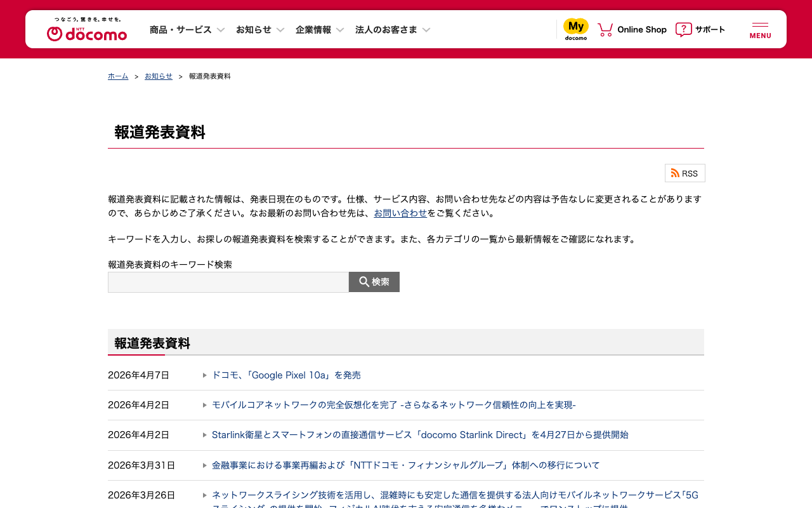812x508 pixels.
Task: Click the 報道発表資料 breadcrumb text
Action: pos(210,76)
